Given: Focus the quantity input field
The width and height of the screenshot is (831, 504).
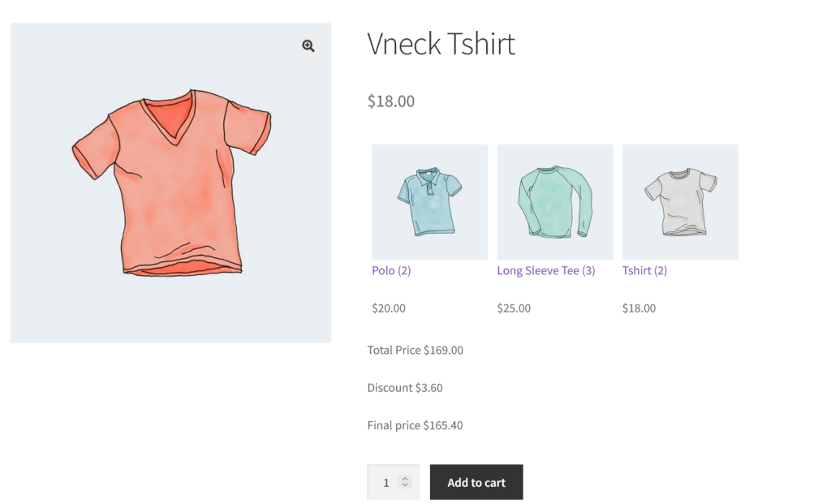Looking at the screenshot, I should click(385, 482).
